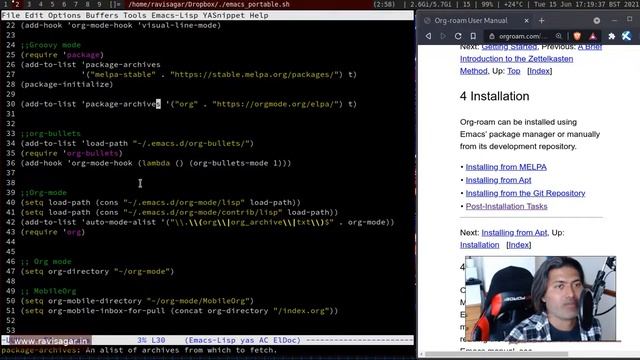Click the browser horizontal scrollbar
Screen dimensions: 640x360
tap(496, 354)
